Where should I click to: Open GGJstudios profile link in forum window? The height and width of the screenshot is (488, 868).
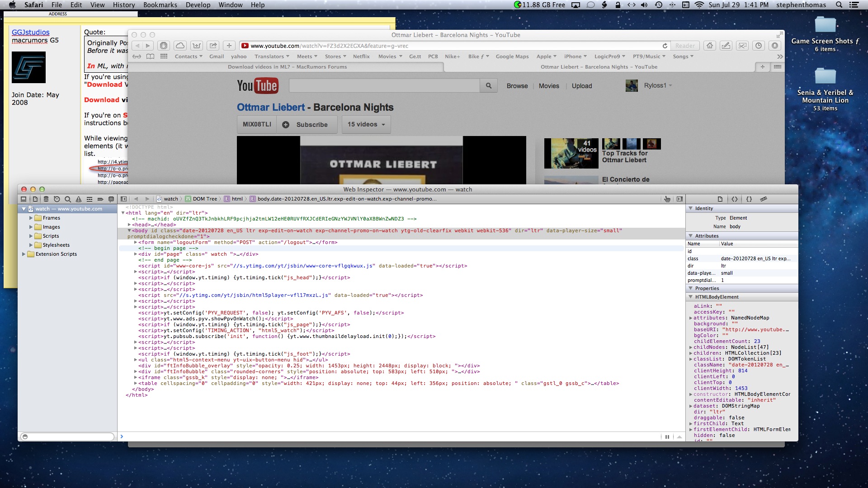click(x=31, y=33)
